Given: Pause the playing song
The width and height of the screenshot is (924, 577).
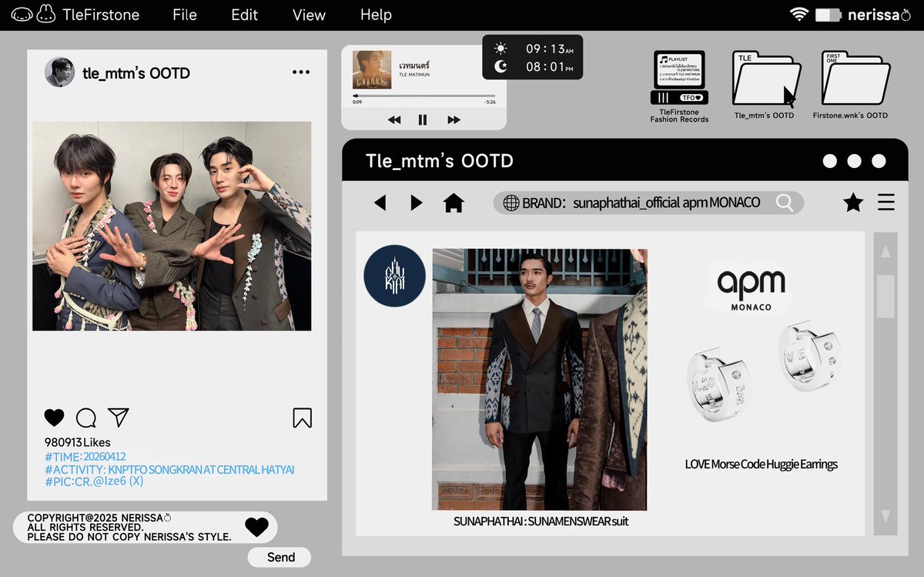Looking at the screenshot, I should coord(423,119).
